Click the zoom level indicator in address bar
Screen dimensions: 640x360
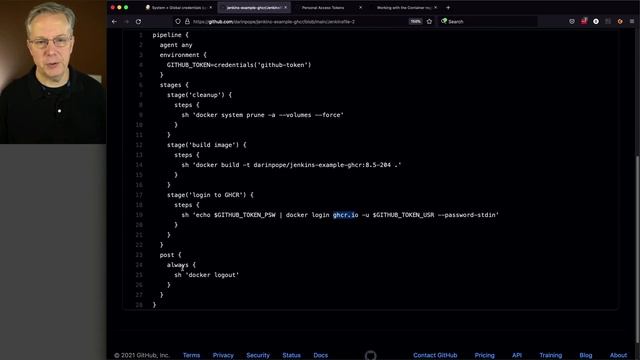[415, 22]
